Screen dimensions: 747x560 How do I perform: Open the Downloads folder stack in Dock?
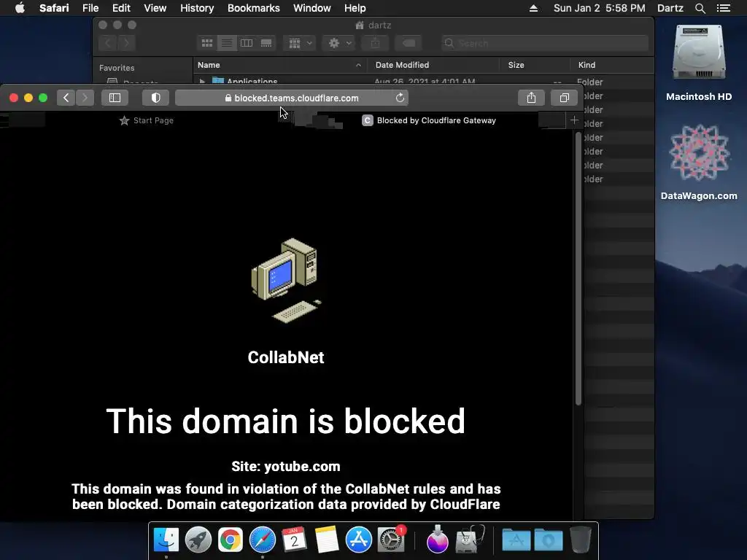(x=549, y=540)
